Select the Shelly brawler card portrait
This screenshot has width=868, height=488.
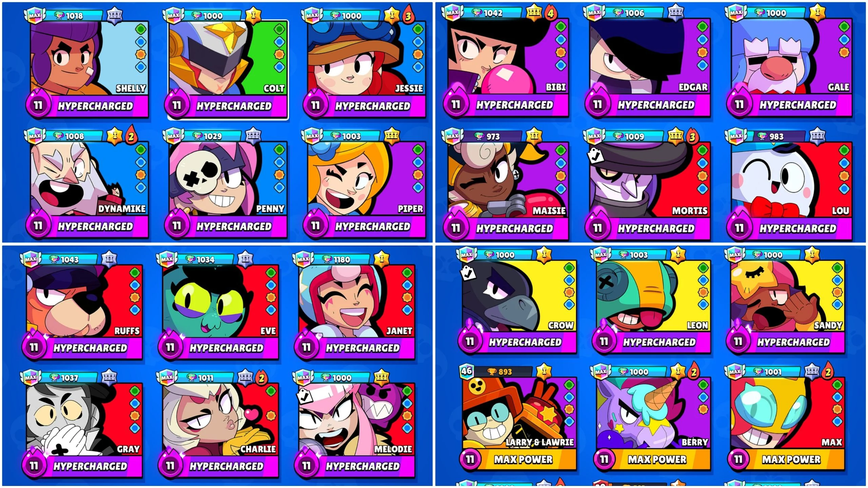pyautogui.click(x=90, y=58)
